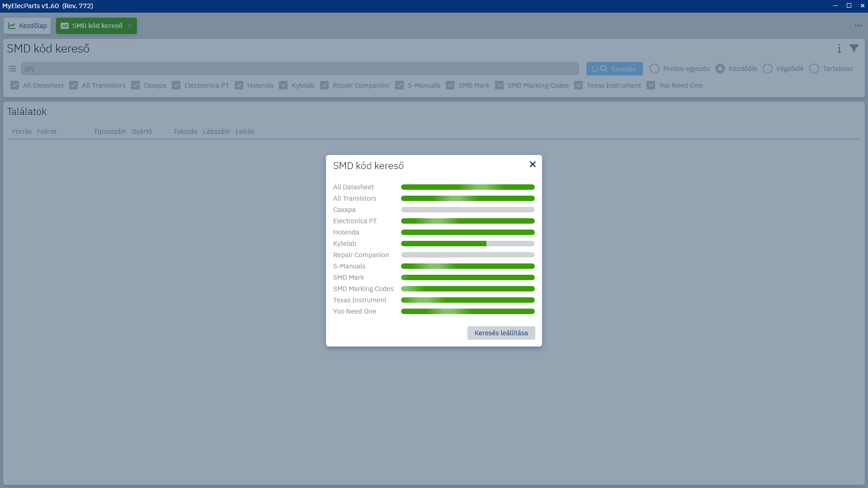Close the SMD kód kereső dialog
Image resolution: width=868 pixels, height=488 pixels.
point(533,164)
